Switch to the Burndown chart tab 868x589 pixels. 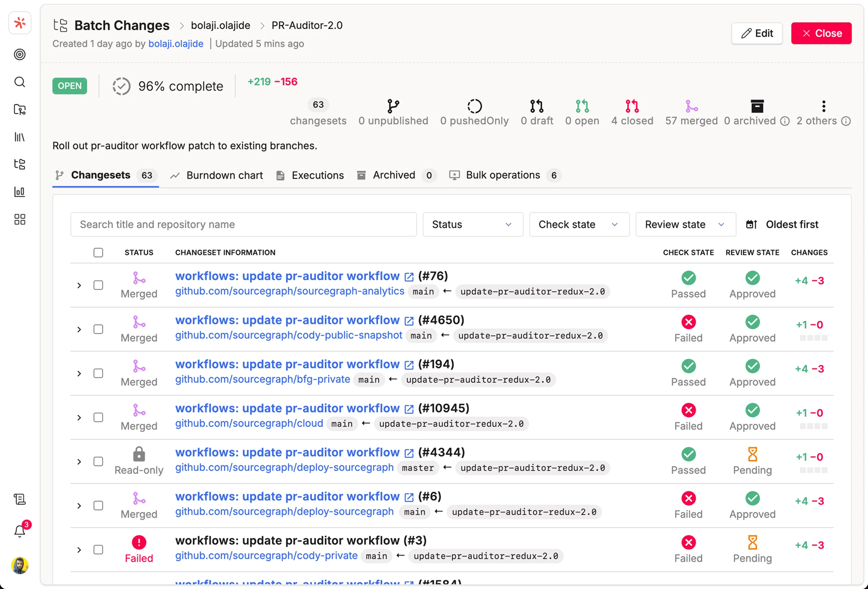[x=216, y=175]
